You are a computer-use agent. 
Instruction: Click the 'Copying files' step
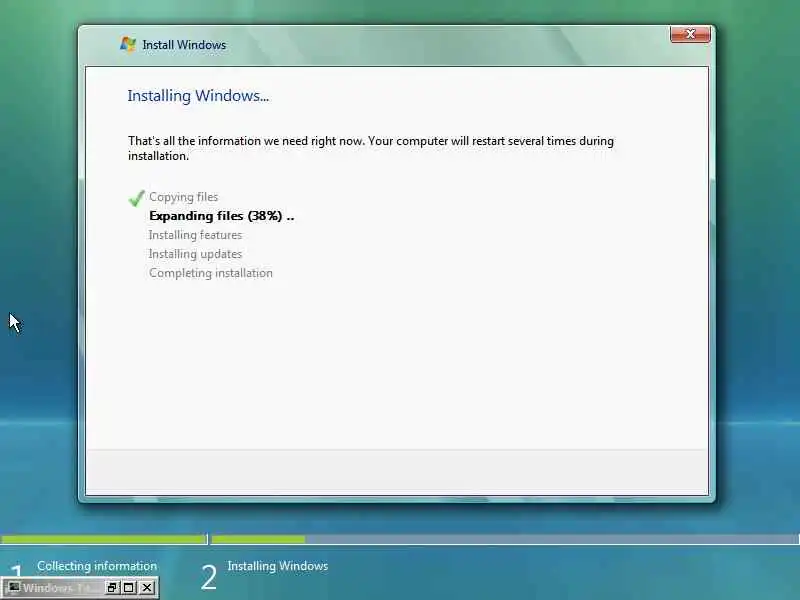click(x=184, y=197)
